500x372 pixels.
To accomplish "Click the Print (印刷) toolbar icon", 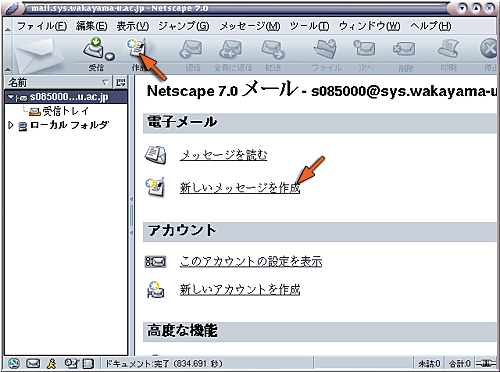I will point(448,49).
